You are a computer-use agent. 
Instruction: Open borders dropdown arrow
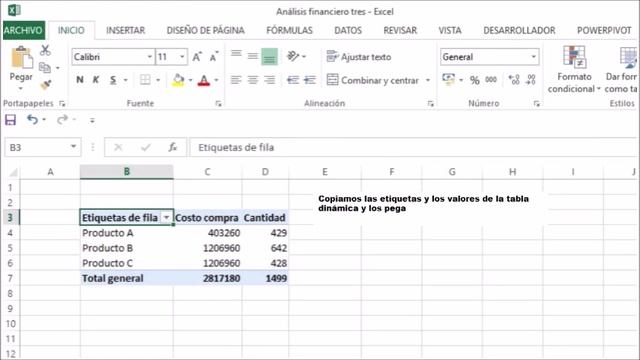[158, 80]
